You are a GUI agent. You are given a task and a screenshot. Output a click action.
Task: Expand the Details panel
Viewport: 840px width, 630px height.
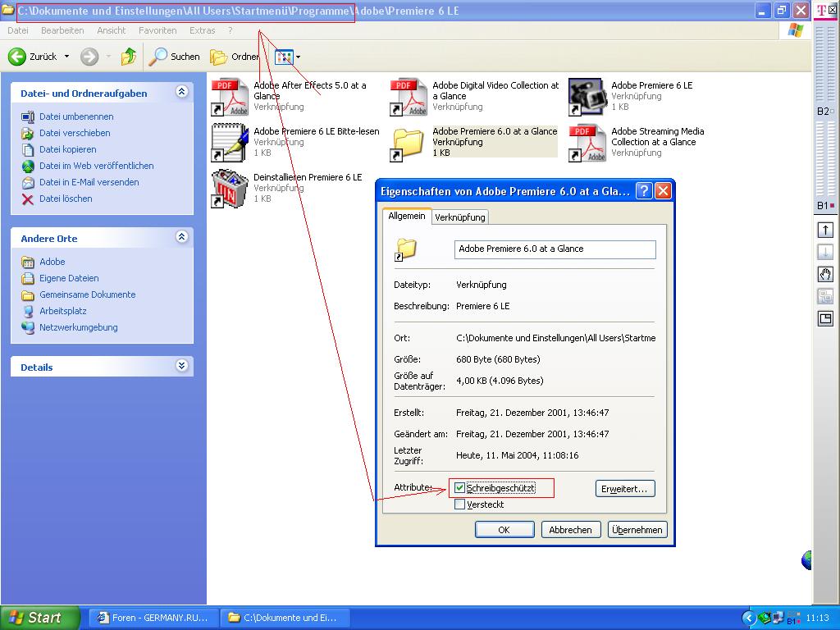click(x=181, y=366)
